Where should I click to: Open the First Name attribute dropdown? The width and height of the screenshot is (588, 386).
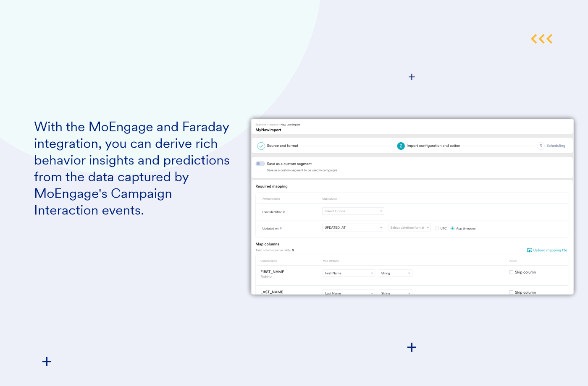click(349, 273)
